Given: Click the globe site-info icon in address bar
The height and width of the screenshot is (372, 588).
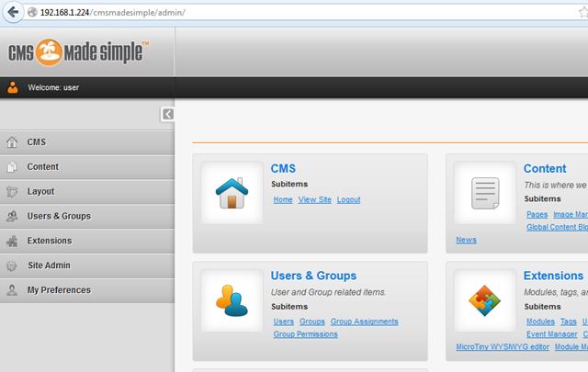Looking at the screenshot, I should [32, 12].
